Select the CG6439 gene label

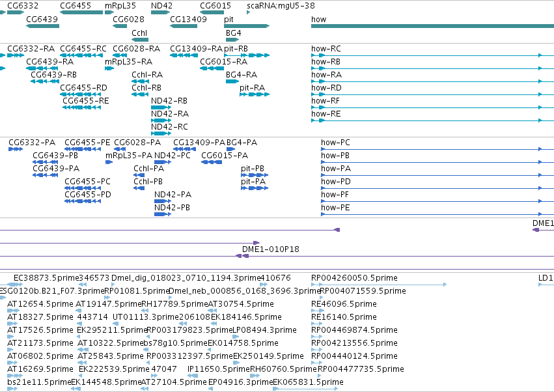(42, 19)
